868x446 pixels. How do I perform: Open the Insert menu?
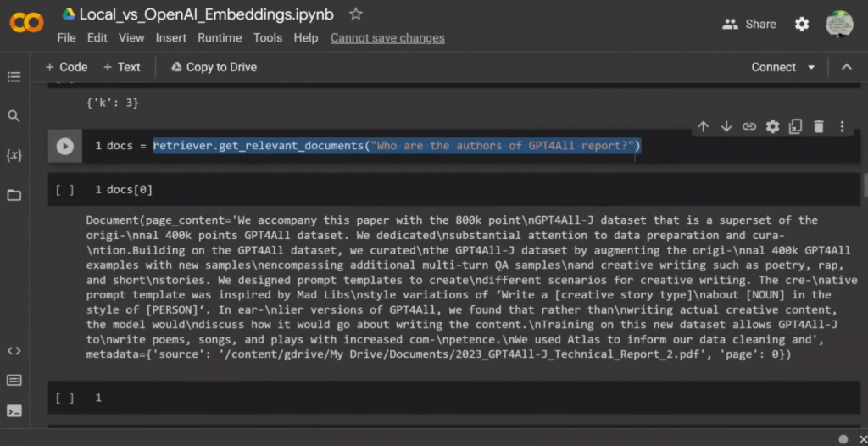171,37
